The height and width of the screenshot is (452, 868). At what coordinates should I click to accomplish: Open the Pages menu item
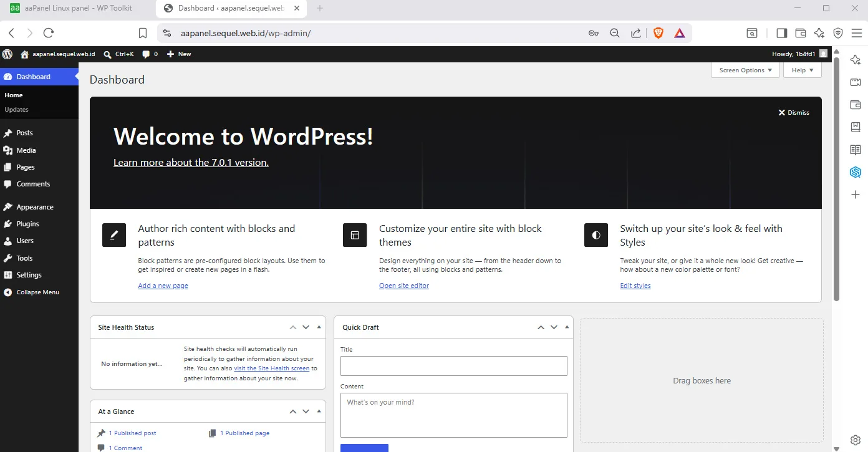point(39,167)
